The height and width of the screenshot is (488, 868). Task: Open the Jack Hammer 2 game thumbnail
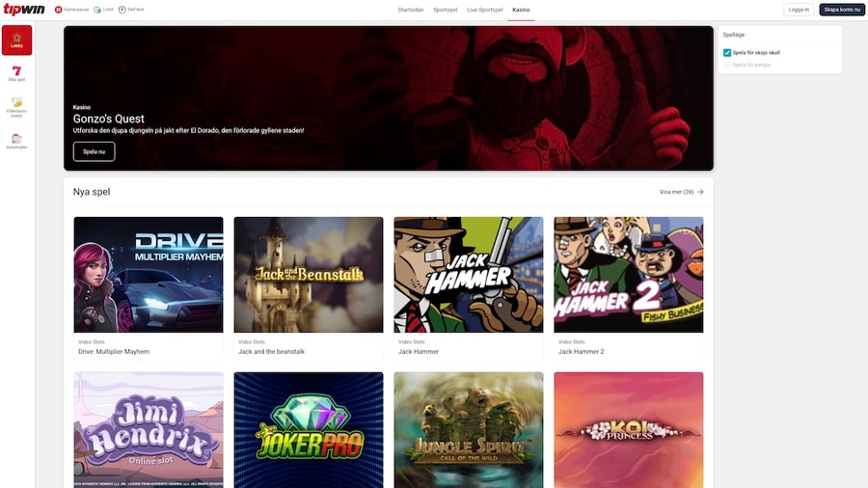click(628, 275)
